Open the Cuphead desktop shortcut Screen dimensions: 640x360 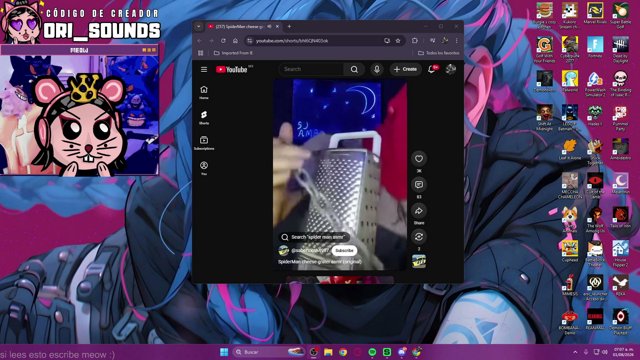tap(570, 251)
